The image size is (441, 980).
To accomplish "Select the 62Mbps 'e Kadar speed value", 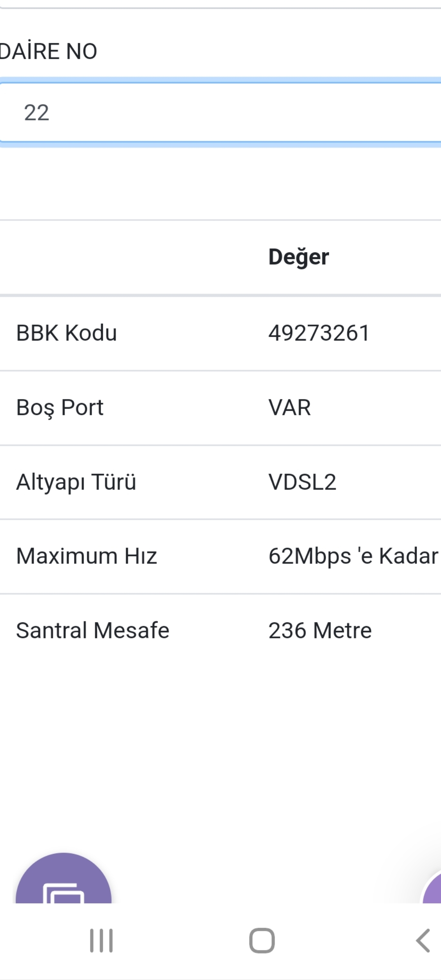I will click(353, 557).
